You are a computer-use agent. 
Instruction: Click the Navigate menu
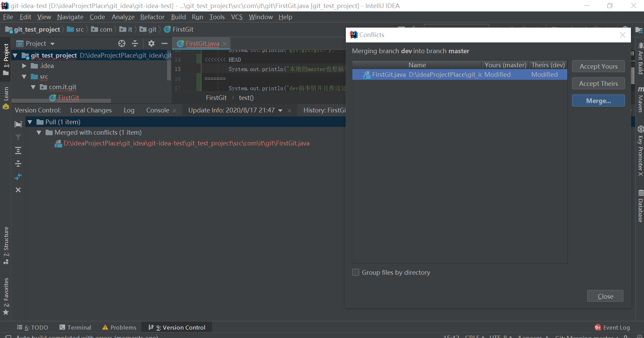point(70,17)
